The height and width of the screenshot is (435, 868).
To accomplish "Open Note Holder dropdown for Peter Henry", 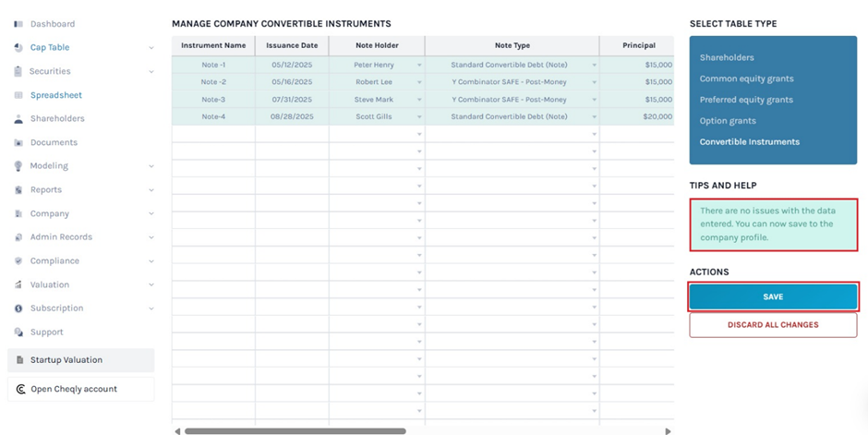I will tap(419, 66).
